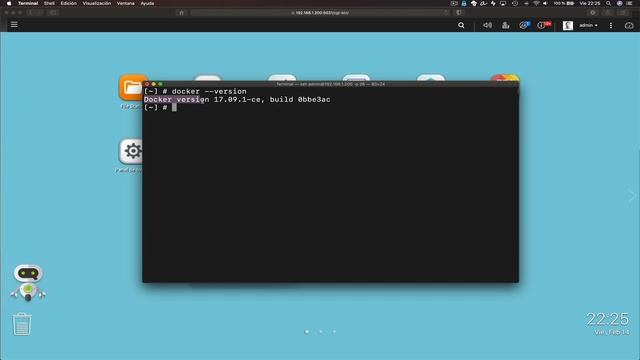The image size is (640, 360).
Task: Select the first desktop page dot
Action: click(x=307, y=331)
